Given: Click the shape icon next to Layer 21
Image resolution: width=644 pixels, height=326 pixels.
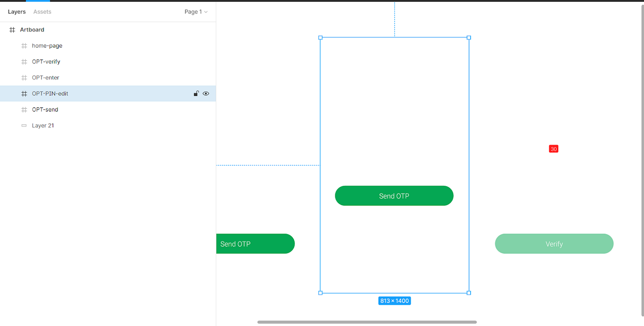Looking at the screenshot, I should coord(23,125).
